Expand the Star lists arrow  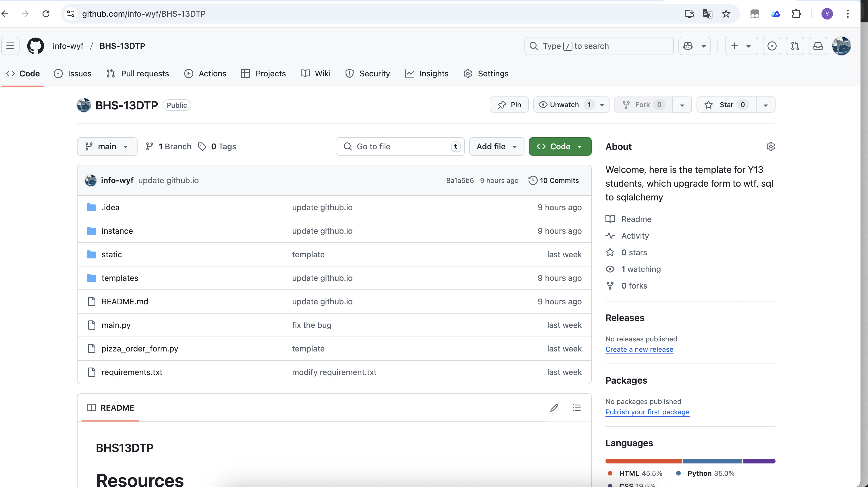(765, 105)
